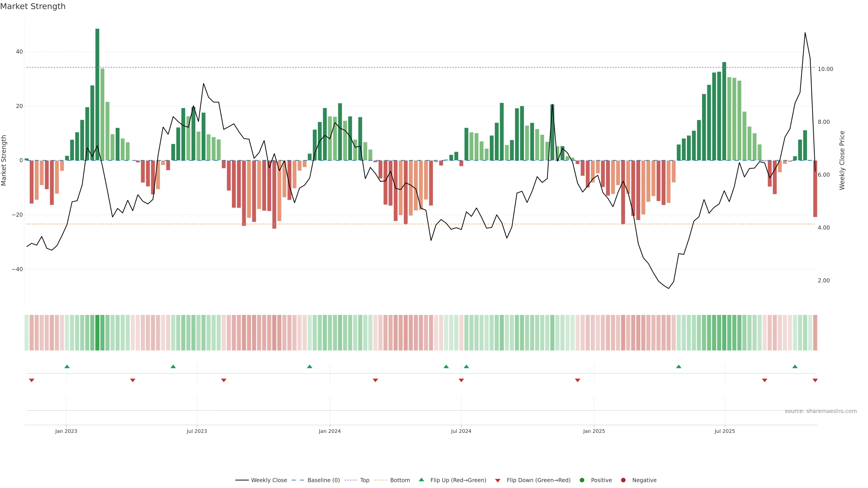The height and width of the screenshot is (488, 868).
Task: Click the red flip-down triangle at Jul 2024
Action: (461, 380)
